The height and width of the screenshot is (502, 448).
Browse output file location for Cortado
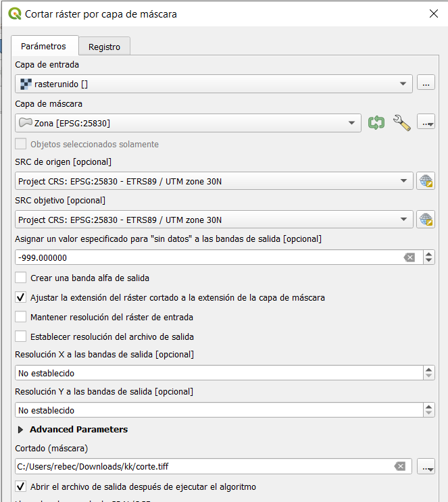click(426, 466)
